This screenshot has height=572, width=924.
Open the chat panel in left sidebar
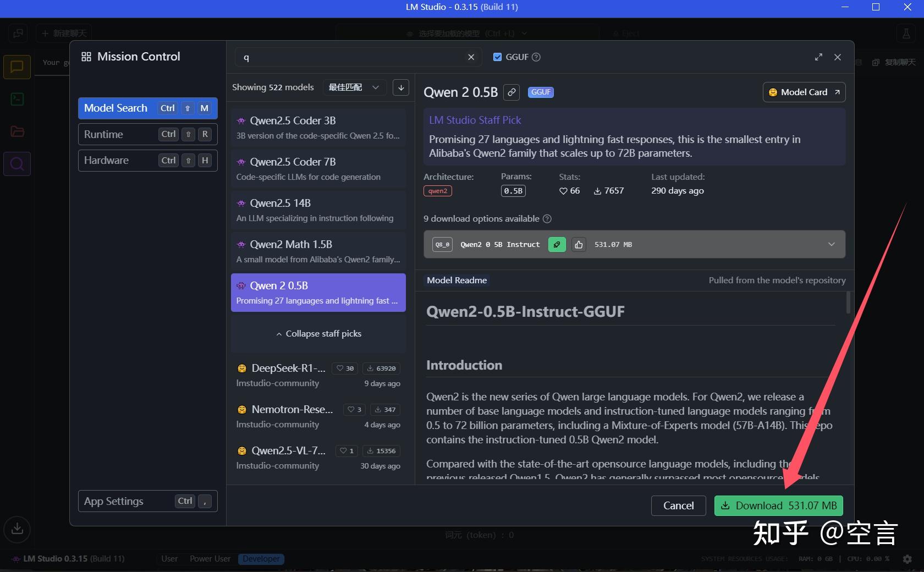[x=16, y=67]
